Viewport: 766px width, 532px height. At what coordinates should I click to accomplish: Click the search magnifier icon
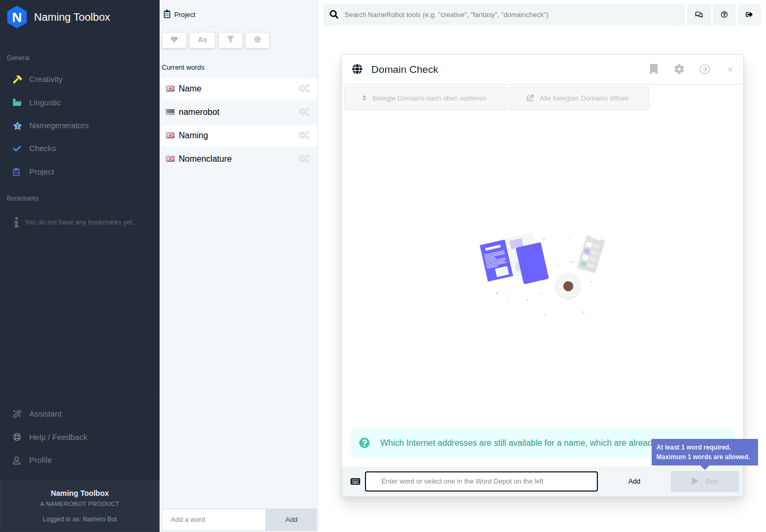[x=334, y=14]
